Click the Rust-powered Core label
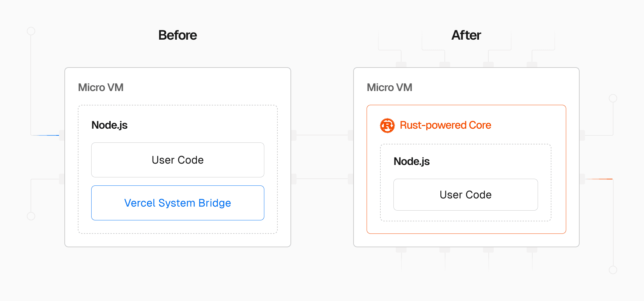 click(x=445, y=125)
